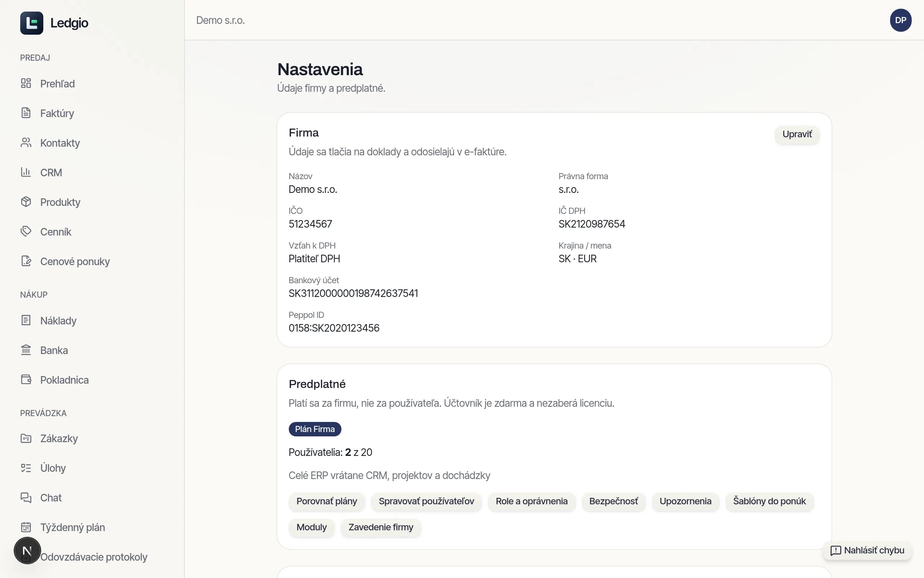Open Odovzdávacie protokoly menu item
The image size is (924, 578).
click(93, 557)
